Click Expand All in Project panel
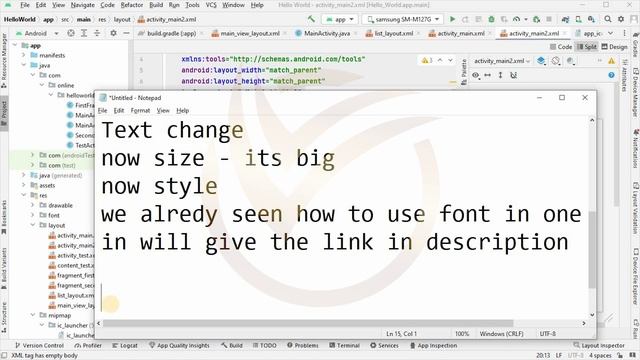The image size is (640, 360). (x=84, y=33)
